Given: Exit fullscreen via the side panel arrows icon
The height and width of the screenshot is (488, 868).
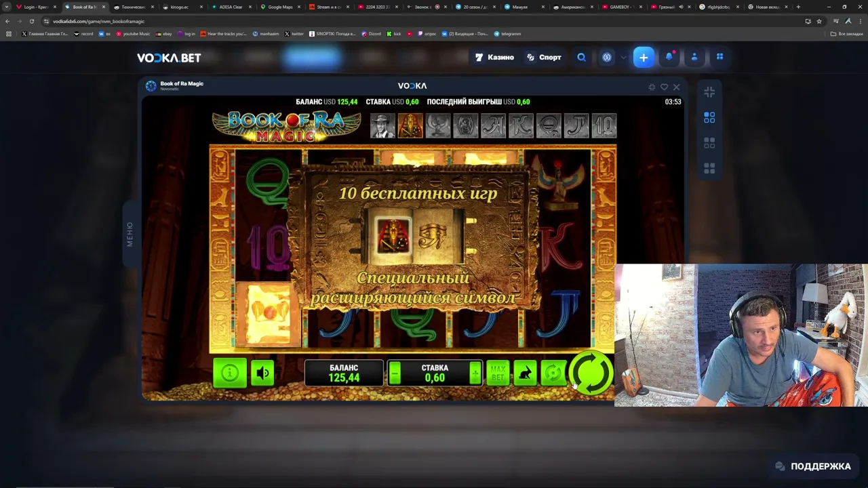Looking at the screenshot, I should click(709, 91).
